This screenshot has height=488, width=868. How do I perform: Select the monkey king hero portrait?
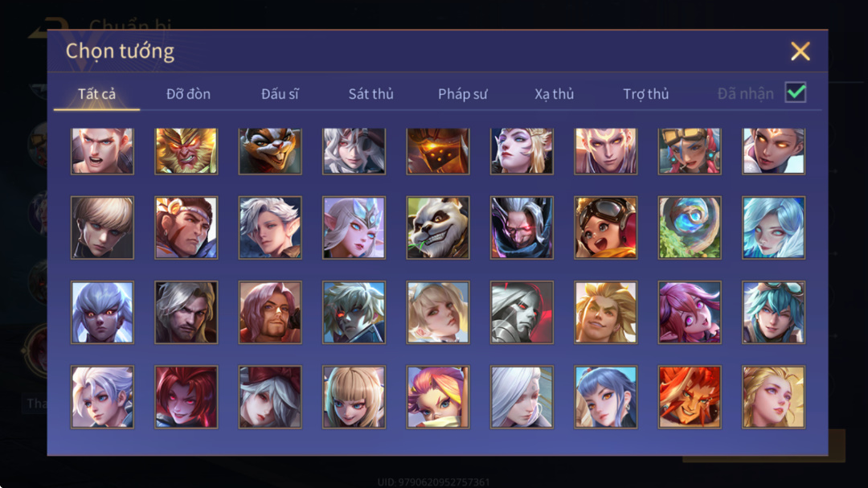click(x=186, y=151)
